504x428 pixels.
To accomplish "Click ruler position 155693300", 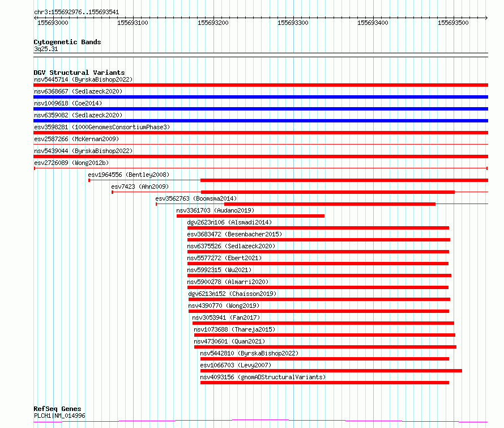I will (293, 23).
